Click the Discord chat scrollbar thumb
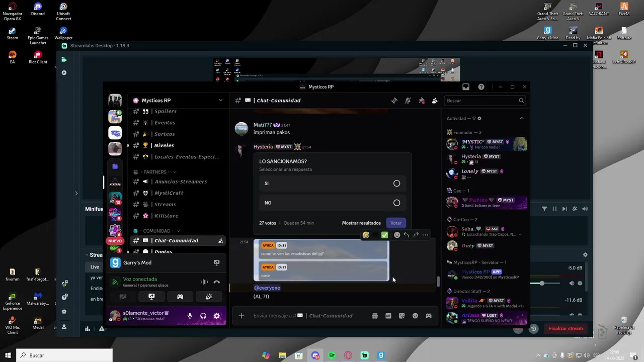Viewport: 644px width, 362px height. pos(438,282)
